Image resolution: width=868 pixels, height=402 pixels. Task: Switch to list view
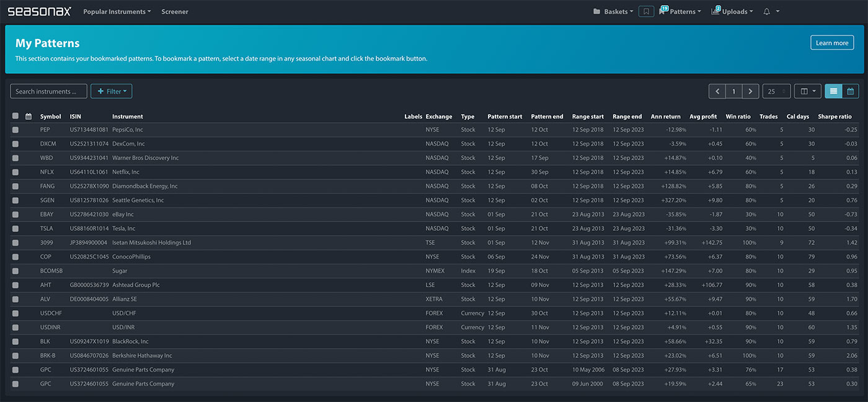[833, 91]
